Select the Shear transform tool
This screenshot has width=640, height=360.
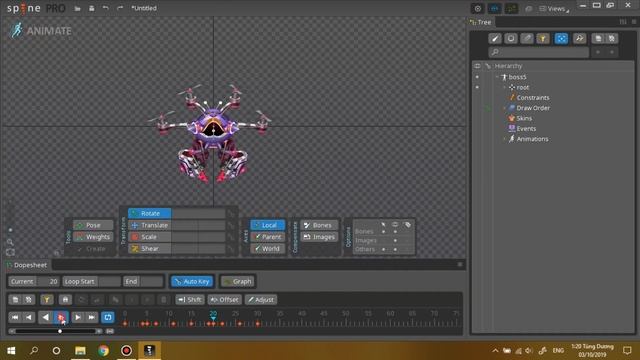[x=150, y=248]
